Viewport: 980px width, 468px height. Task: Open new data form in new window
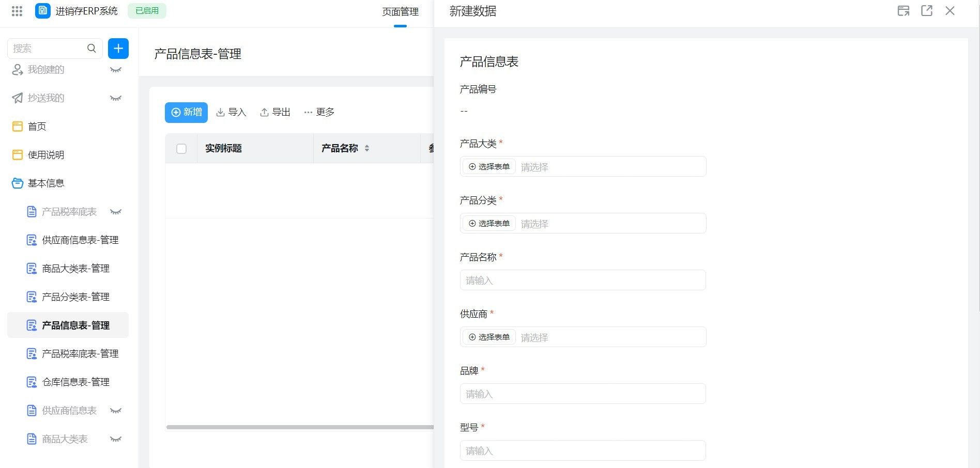tap(927, 11)
